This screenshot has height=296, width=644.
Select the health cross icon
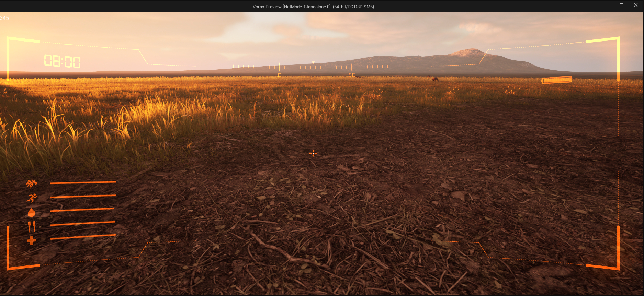coord(32,241)
